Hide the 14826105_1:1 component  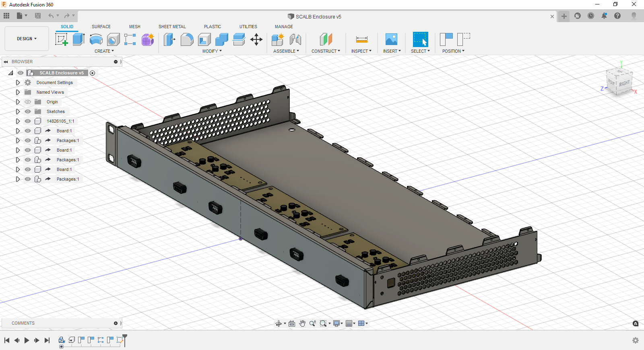tap(28, 121)
